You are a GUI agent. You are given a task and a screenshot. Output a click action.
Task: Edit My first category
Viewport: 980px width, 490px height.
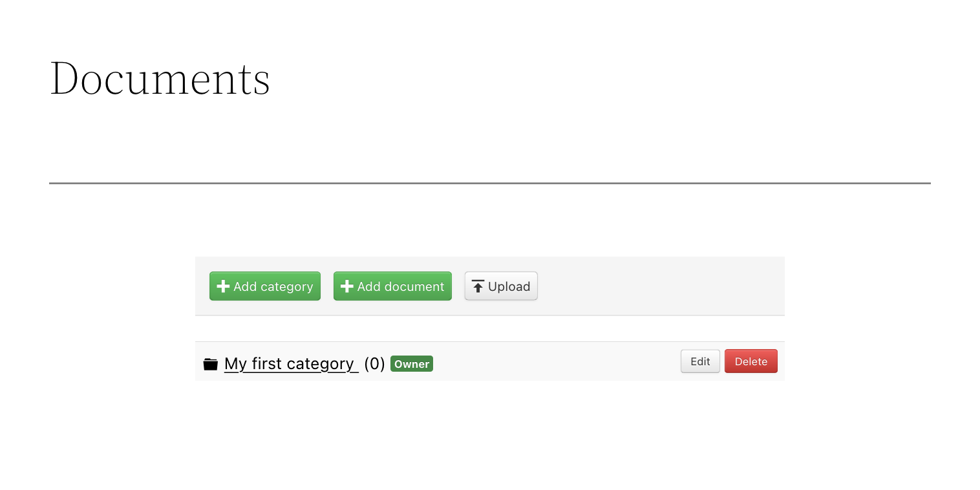(700, 361)
